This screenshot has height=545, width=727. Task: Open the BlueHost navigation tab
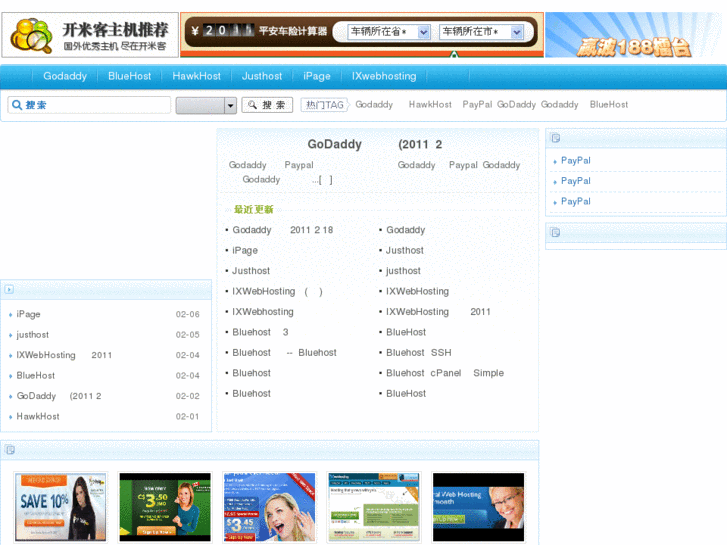pyautogui.click(x=129, y=76)
